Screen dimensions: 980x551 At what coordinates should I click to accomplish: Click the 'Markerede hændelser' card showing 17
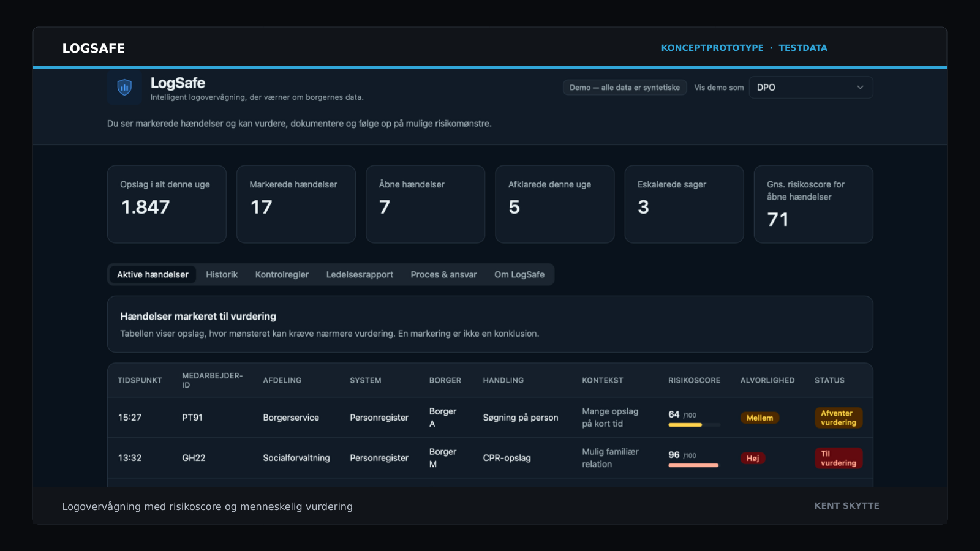296,204
